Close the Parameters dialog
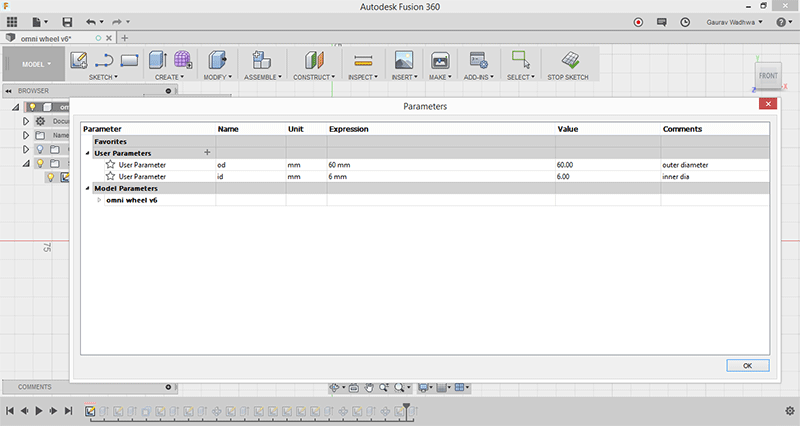Viewport: 800px width, 426px height. click(x=768, y=104)
